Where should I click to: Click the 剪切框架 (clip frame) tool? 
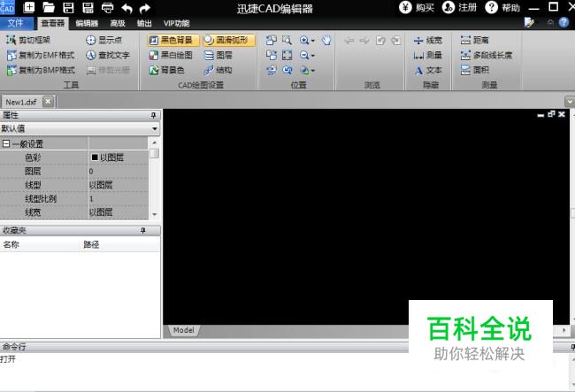coord(28,40)
